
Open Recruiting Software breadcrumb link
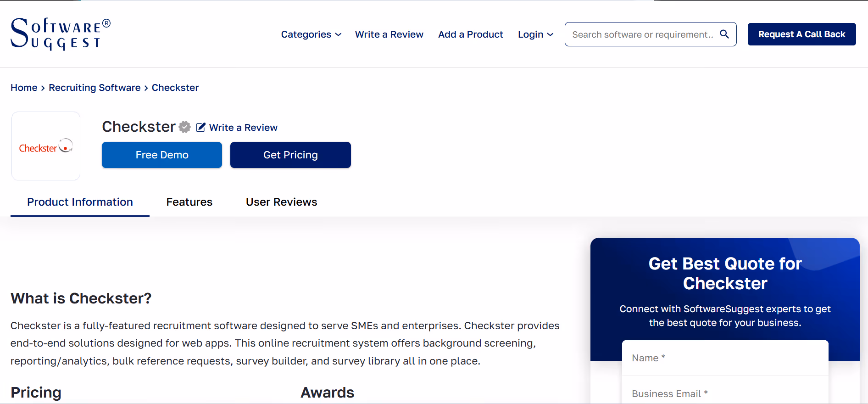click(95, 88)
